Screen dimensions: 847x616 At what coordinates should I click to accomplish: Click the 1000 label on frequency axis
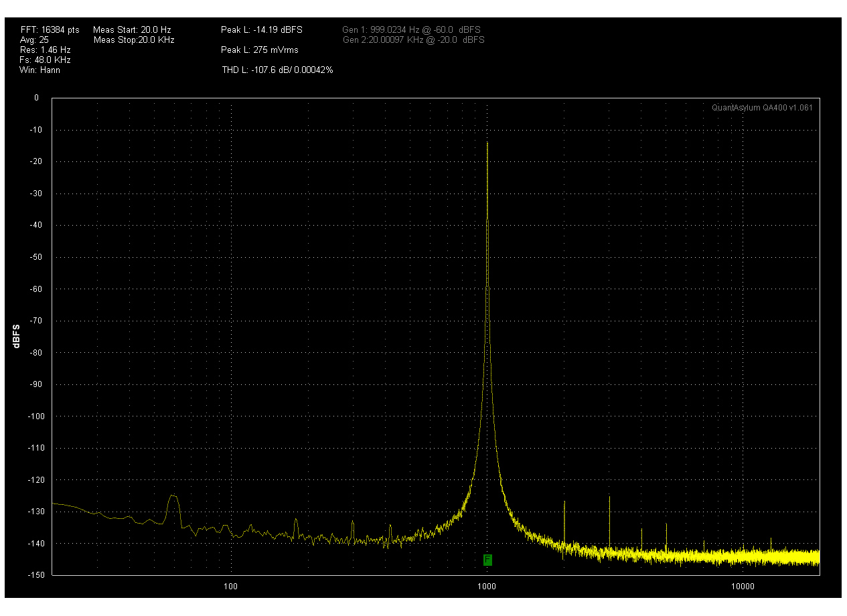pos(487,587)
